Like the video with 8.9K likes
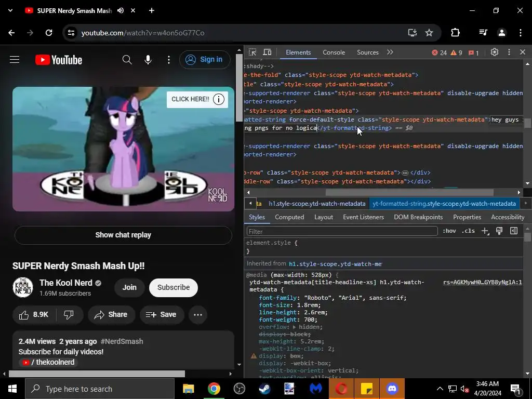Screen dimensions: 532x399 point(34,314)
